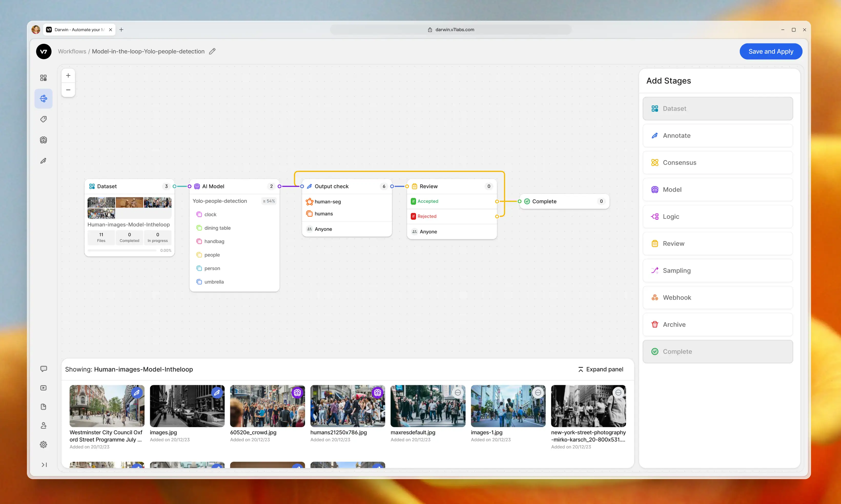Screen dimensions: 841x504
Task: Click the documents file sidebar icon
Action: (44, 407)
